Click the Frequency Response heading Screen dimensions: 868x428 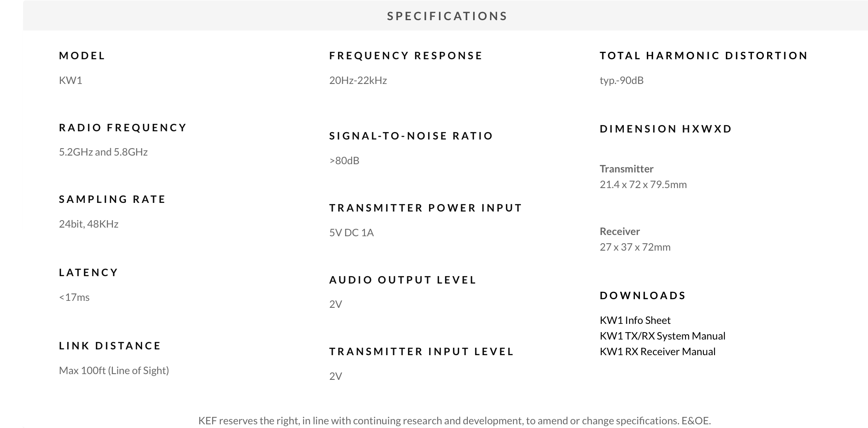(406, 56)
